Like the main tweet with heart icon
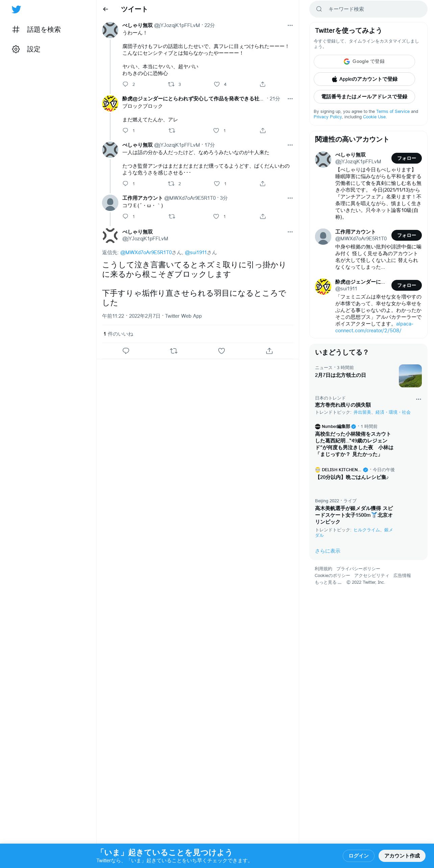Image resolution: width=434 pixels, height=868 pixels. pos(221,351)
